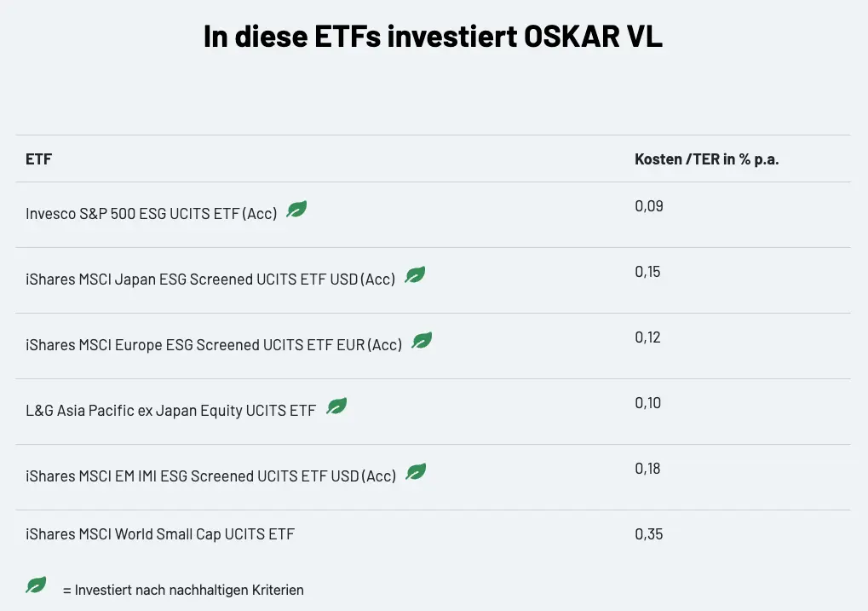The width and height of the screenshot is (868, 611).
Task: Click leaf icon beside iShares MSCI EM IMI
Action: pos(416,472)
